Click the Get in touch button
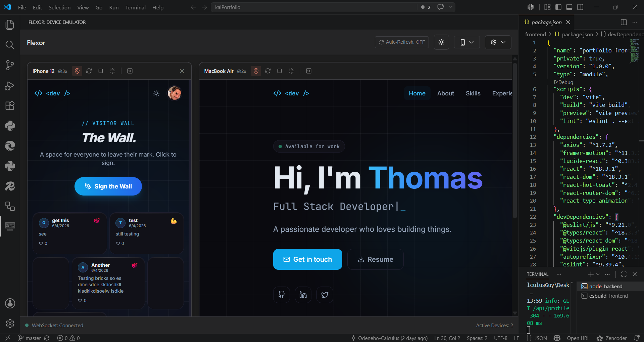Viewport: 644px width, 342px height. coord(307,259)
